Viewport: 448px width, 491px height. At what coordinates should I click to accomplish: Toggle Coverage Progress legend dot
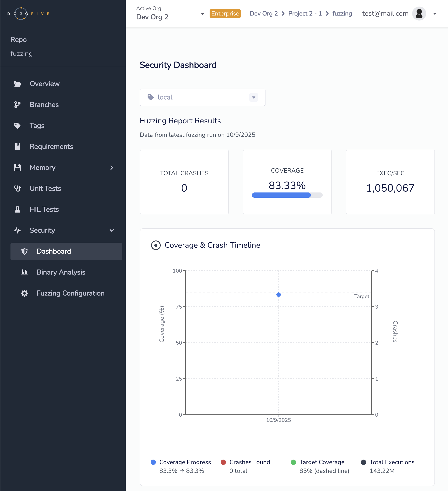[x=153, y=462]
